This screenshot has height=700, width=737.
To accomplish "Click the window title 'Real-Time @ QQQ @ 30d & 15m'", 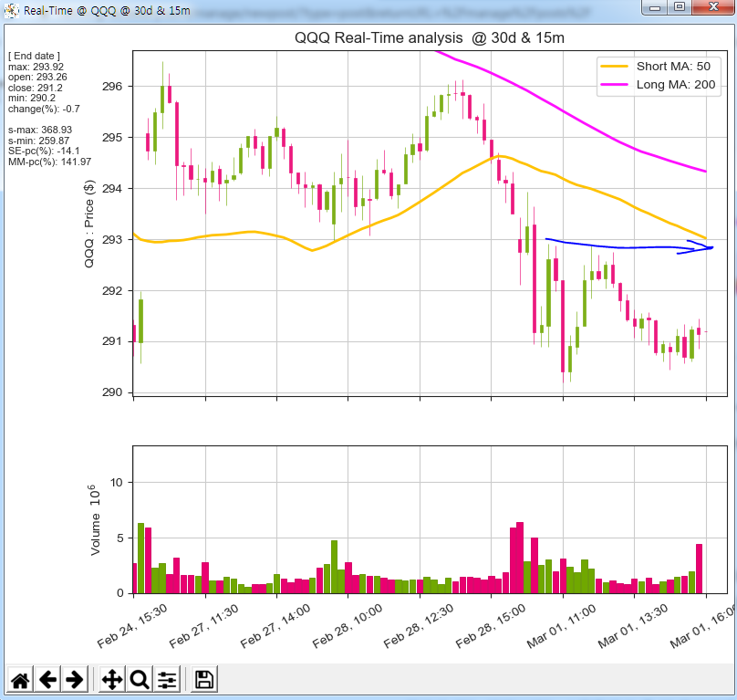I will [x=107, y=10].
